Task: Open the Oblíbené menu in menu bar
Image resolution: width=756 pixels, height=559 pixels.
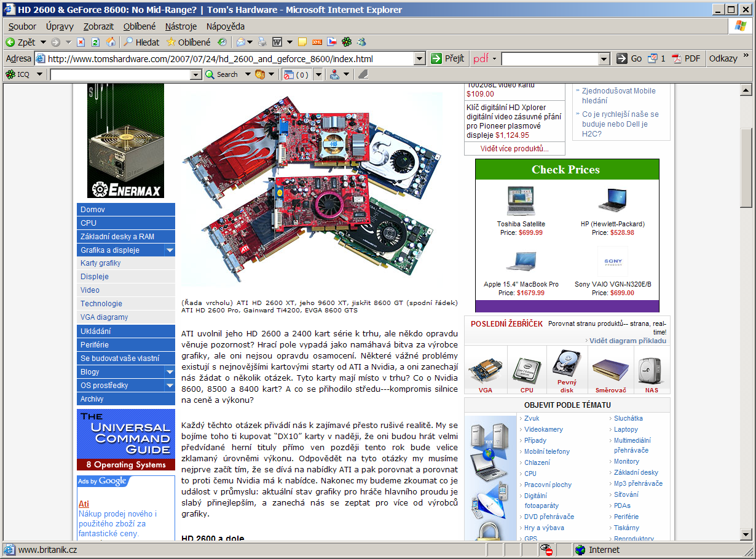Action: coord(140,26)
